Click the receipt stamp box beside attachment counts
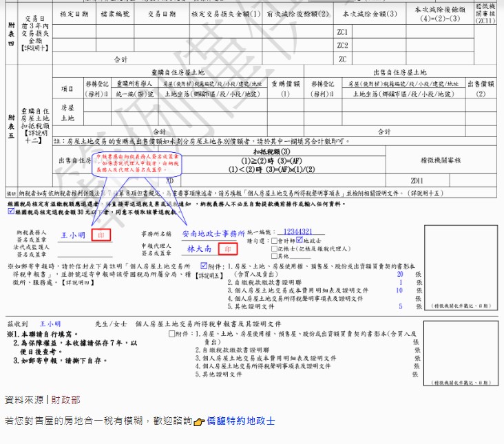 tap(461, 268)
